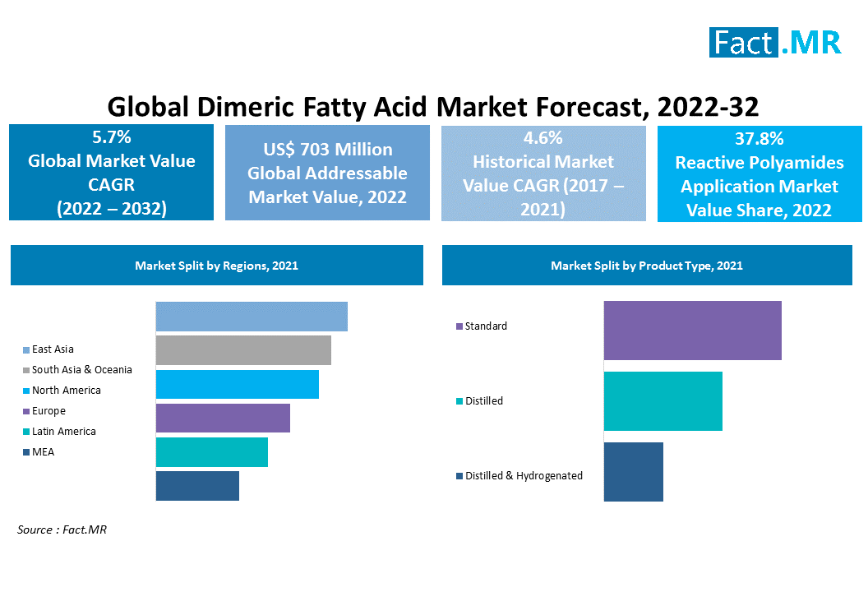Select the US$ 703 Million market value box
The width and height of the screenshot is (868, 592).
click(x=327, y=173)
